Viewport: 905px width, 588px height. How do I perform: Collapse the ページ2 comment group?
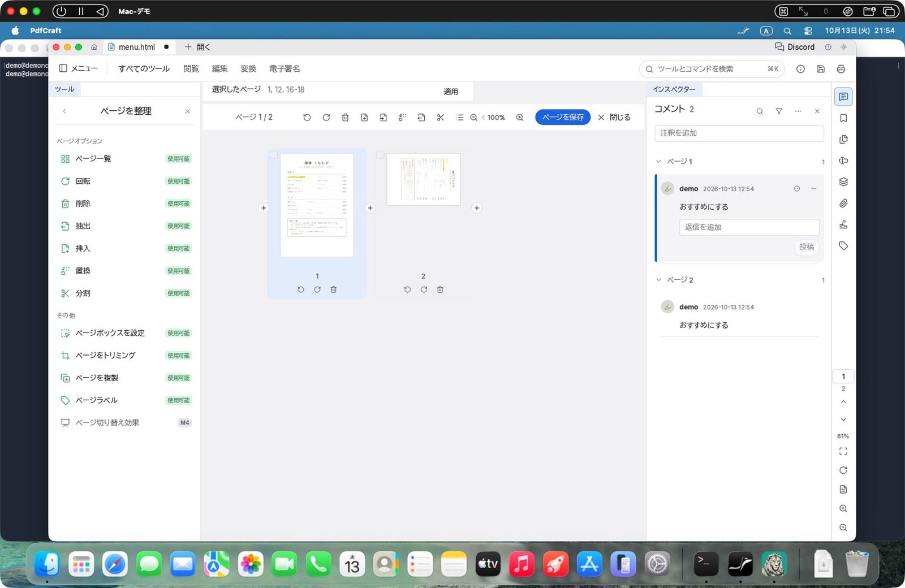[x=658, y=280]
